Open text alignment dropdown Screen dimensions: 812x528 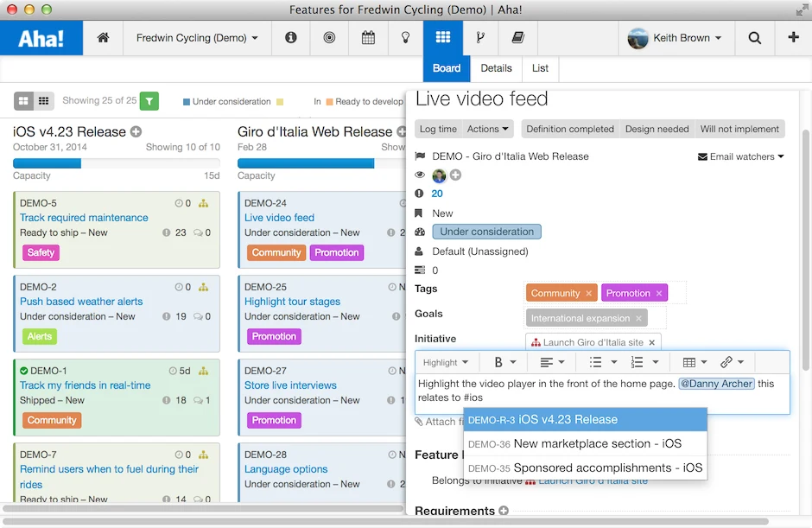[553, 362]
